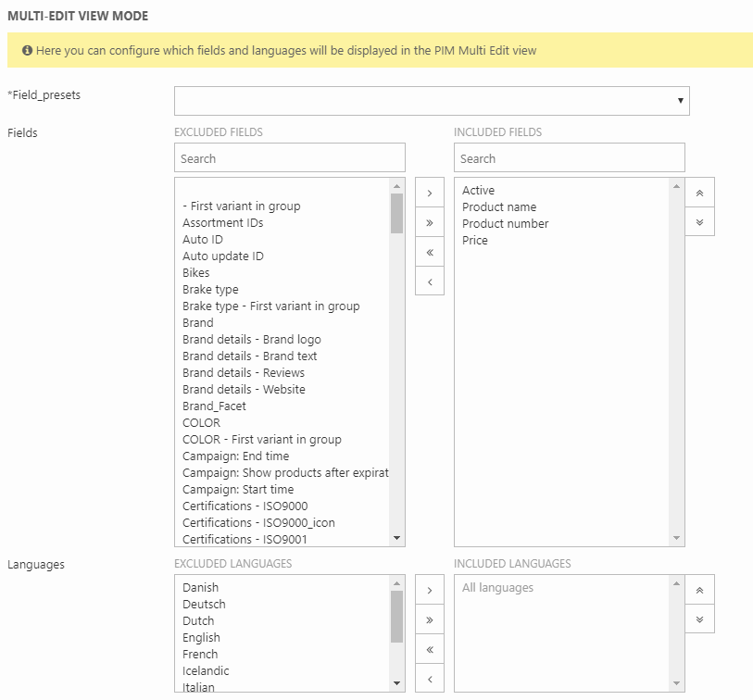This screenshot has height=700, width=753.
Task: Click the move-all-right double arrow for Fields
Action: (430, 222)
